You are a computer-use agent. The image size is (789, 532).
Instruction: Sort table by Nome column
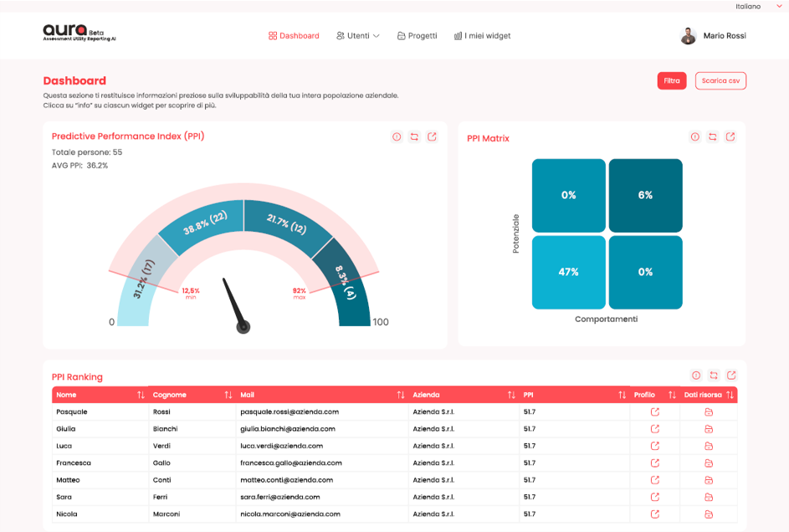point(141,395)
